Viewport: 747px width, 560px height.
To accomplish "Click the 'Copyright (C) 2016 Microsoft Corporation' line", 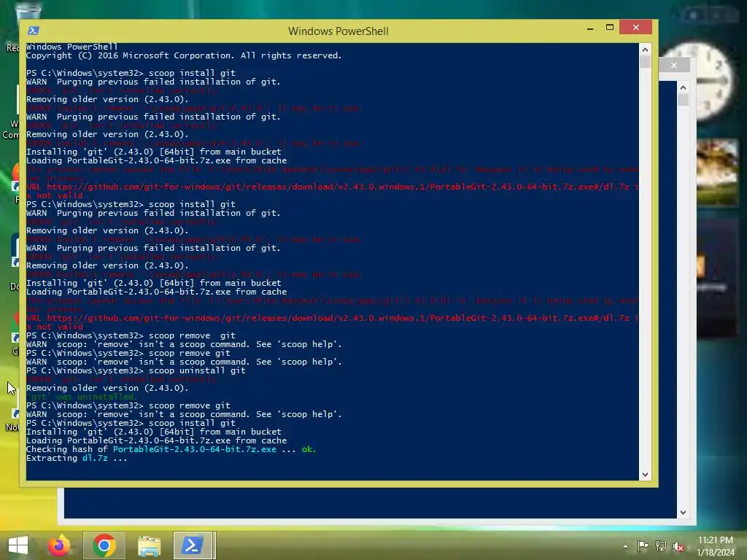I will point(184,55).
